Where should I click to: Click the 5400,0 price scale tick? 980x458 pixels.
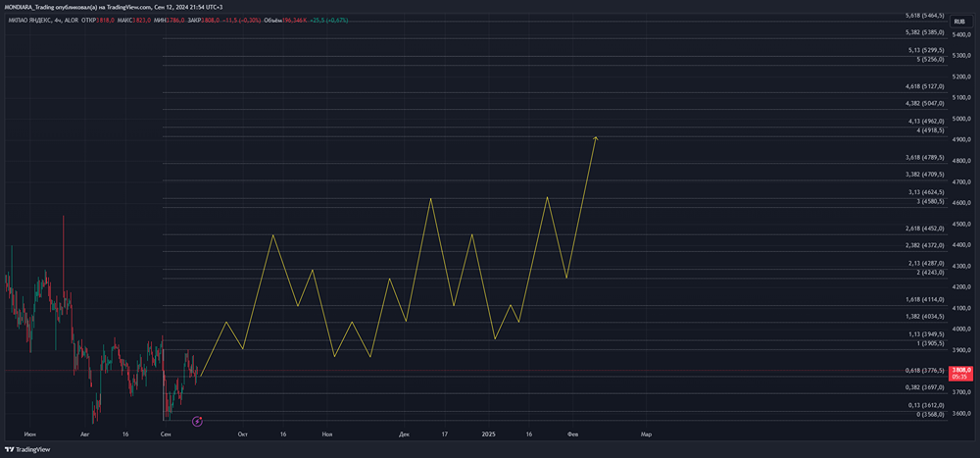coord(960,34)
